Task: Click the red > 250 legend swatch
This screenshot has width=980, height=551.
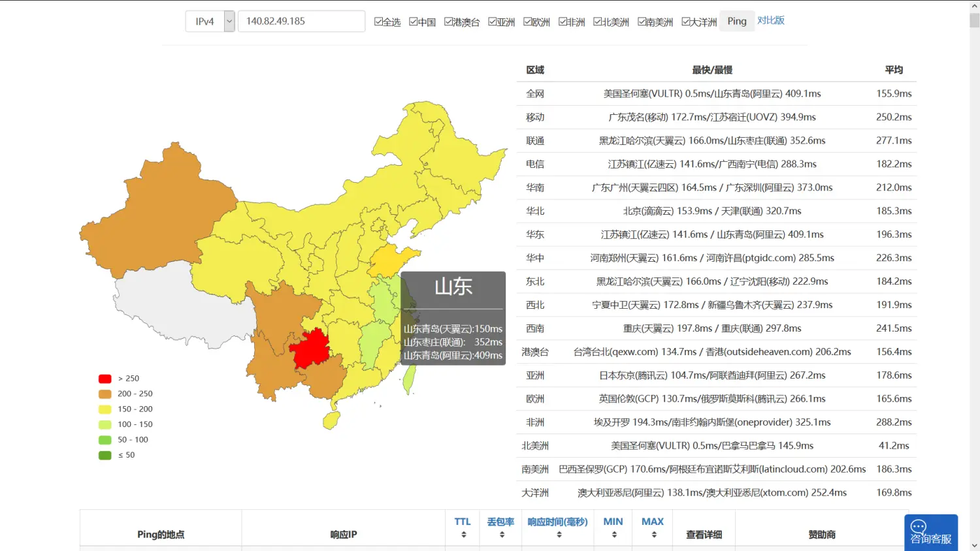Action: [105, 379]
